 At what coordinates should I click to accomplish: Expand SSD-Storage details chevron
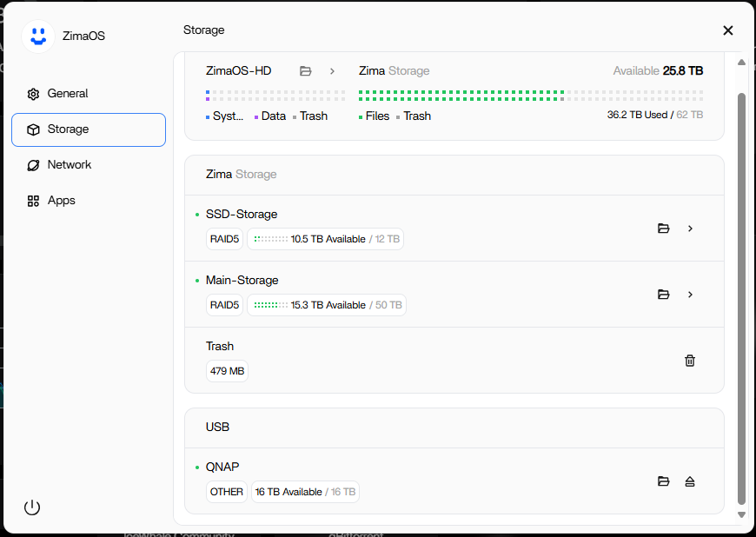click(690, 229)
